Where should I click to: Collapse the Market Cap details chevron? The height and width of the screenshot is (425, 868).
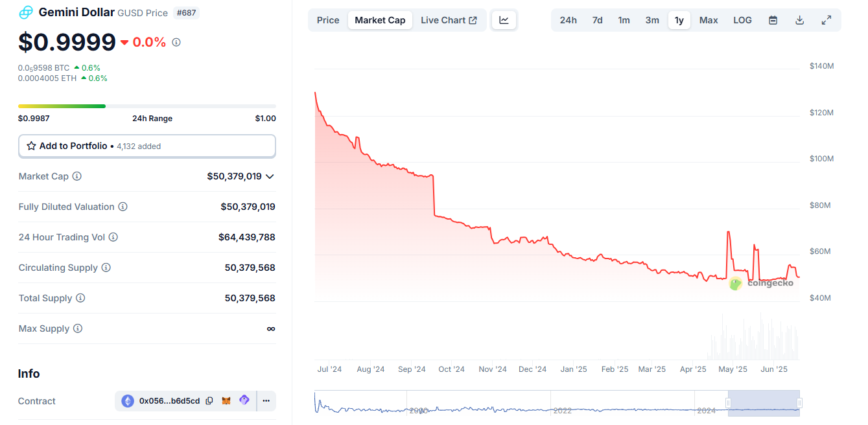click(x=270, y=176)
